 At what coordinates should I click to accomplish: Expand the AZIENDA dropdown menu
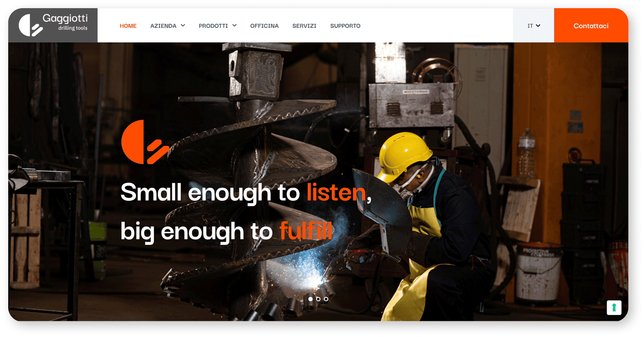click(x=168, y=26)
